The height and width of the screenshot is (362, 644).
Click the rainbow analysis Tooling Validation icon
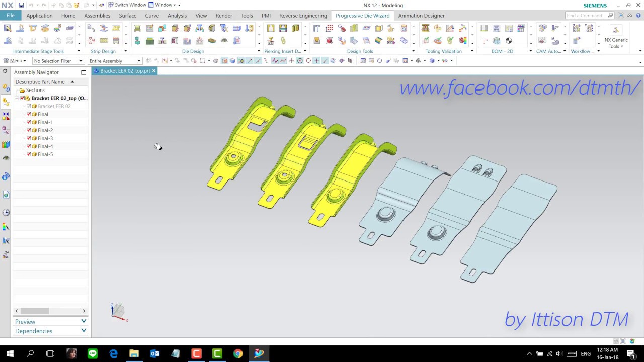(463, 41)
